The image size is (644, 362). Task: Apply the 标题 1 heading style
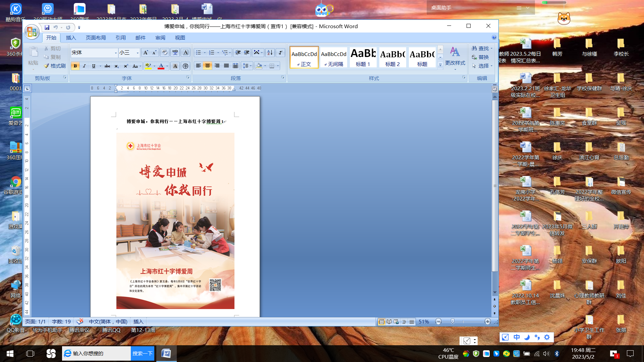(363, 57)
